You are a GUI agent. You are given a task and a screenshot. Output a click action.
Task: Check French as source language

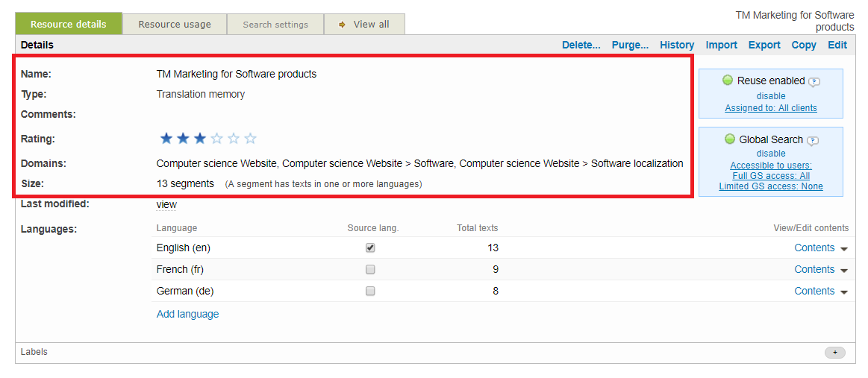[x=370, y=270]
